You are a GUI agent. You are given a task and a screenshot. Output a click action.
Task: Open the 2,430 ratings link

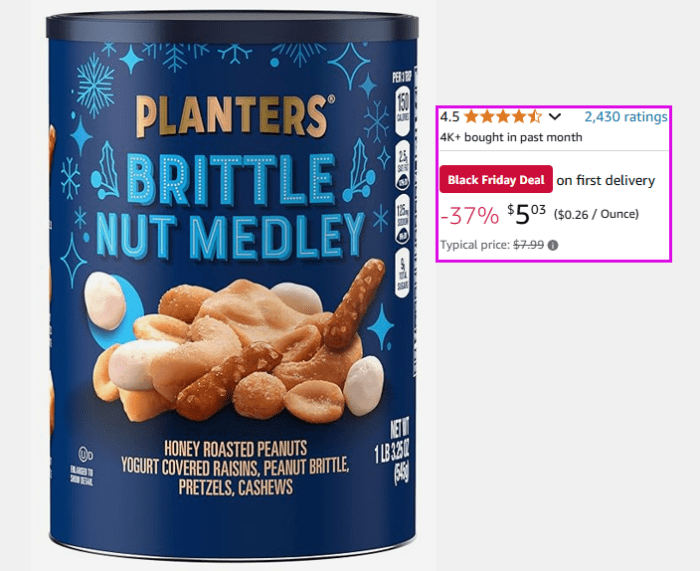coord(626,117)
